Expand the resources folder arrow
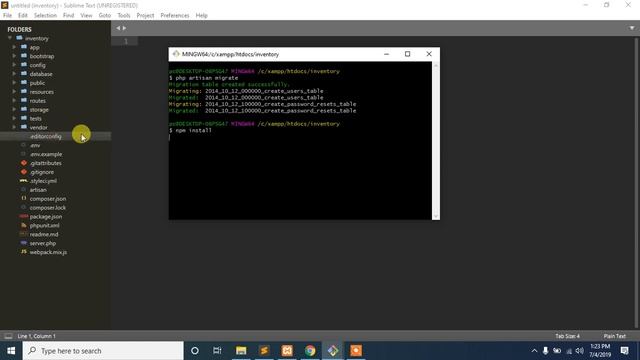Viewport: 640px width, 360px height. [x=14, y=92]
